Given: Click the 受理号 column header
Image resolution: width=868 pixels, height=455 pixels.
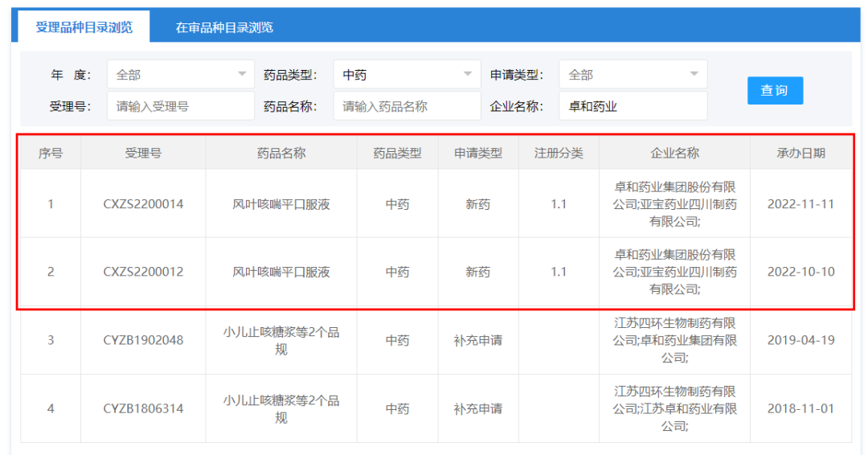Looking at the screenshot, I should tap(143, 154).
